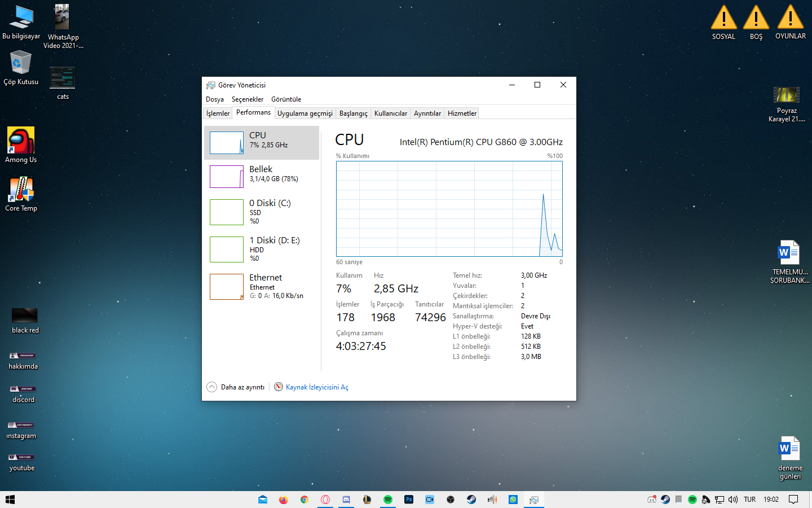Screen dimensions: 812x508
Task: Select the deneme günleri Word document
Action: click(x=790, y=458)
